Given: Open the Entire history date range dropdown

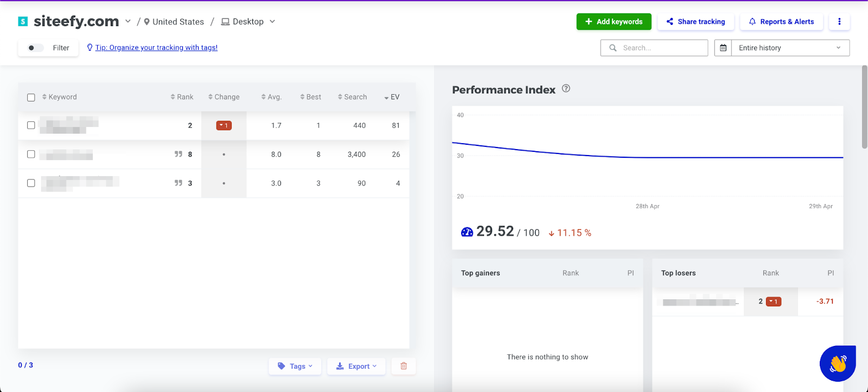Looking at the screenshot, I should [x=790, y=48].
